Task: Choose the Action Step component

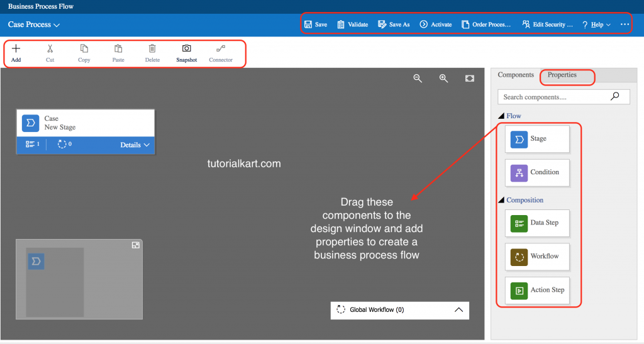Action: pos(537,291)
